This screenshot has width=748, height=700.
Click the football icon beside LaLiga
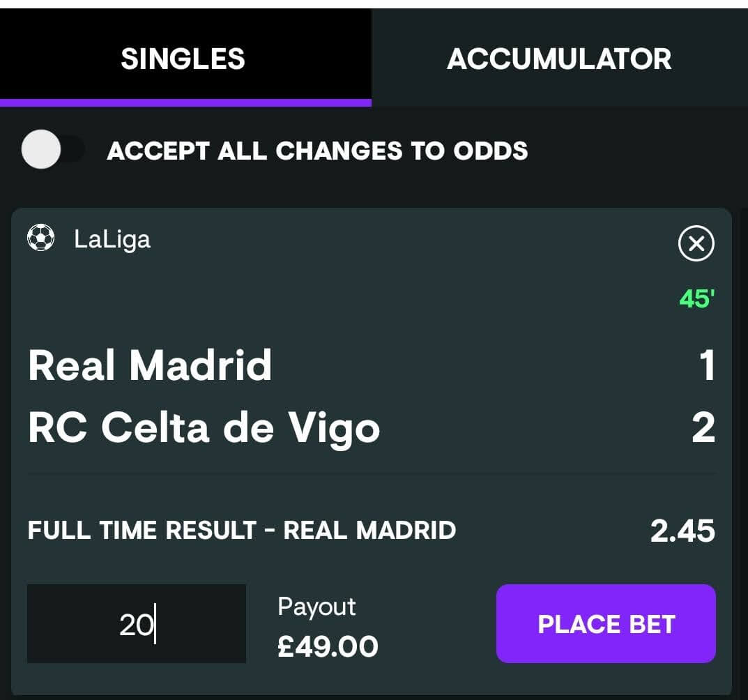click(x=40, y=238)
